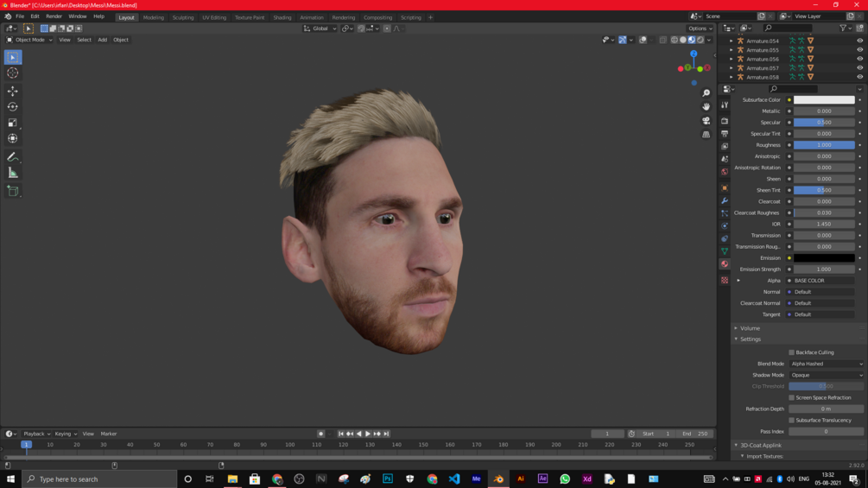Open the Shadow Mode dropdown
Viewport: 868px width, 488px height.
tap(827, 375)
